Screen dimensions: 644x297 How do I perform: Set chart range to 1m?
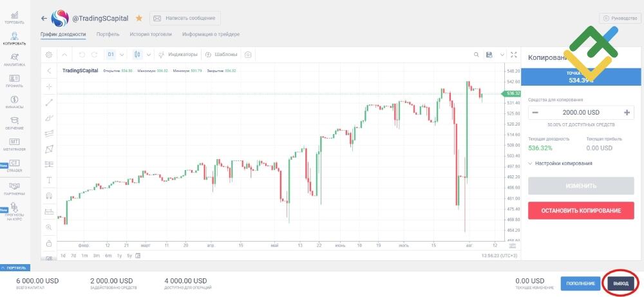(x=84, y=256)
